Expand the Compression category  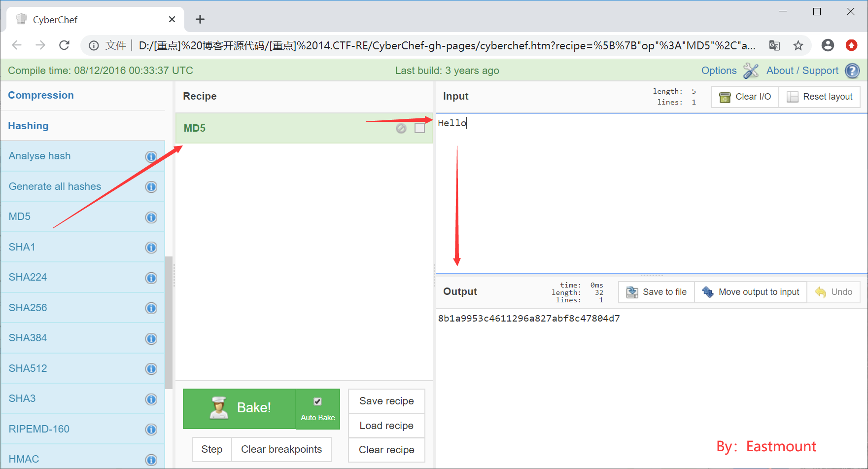pos(41,95)
